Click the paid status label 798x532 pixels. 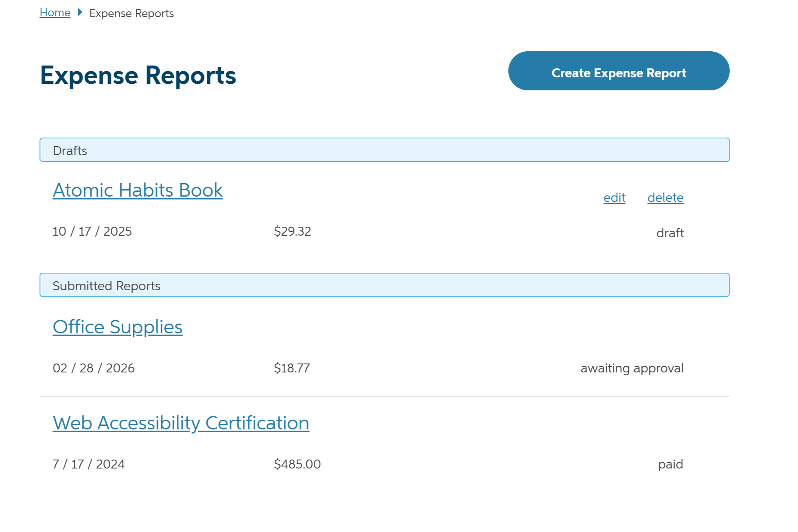(x=671, y=464)
